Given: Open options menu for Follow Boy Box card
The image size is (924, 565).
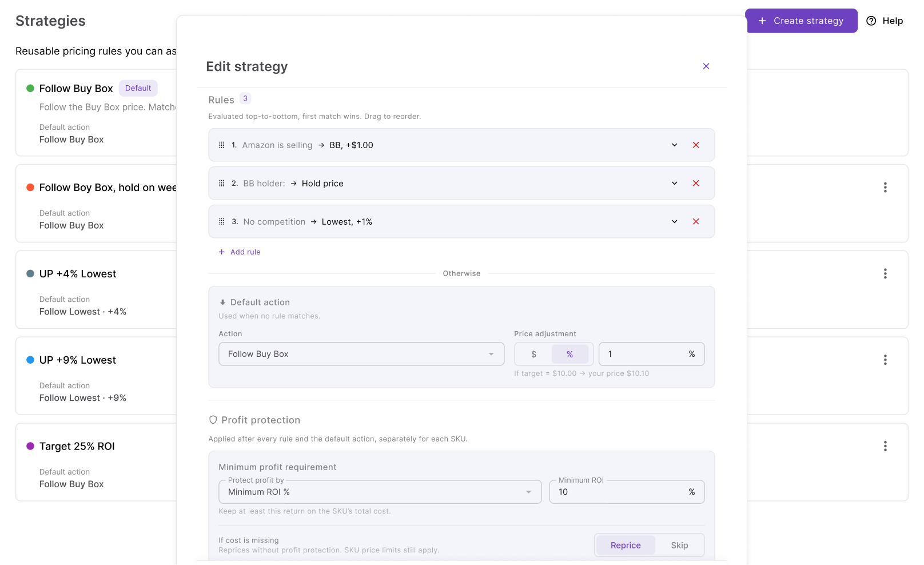Looking at the screenshot, I should [885, 188].
